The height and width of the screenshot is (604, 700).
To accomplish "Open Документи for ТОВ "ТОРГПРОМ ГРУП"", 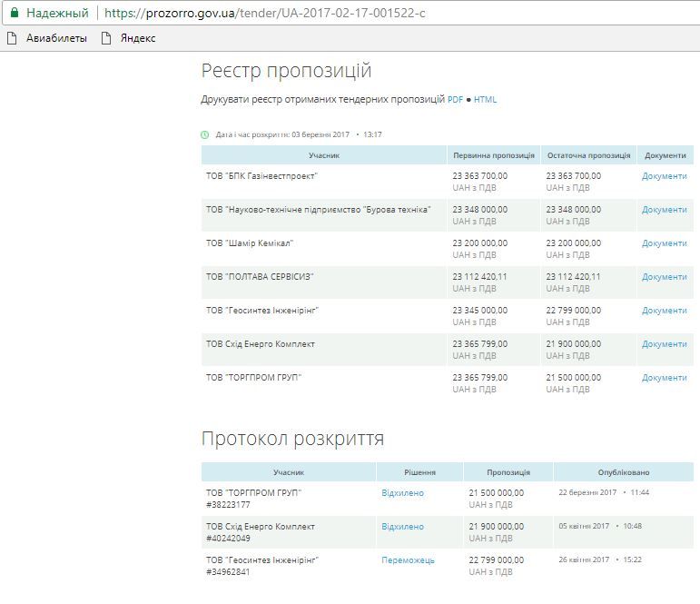I will pos(665,378).
